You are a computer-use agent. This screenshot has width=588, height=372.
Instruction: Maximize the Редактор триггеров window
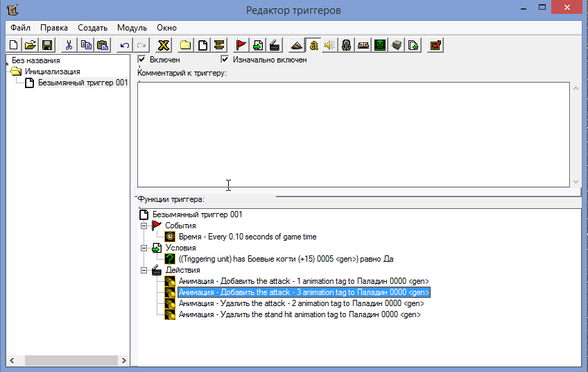pos(542,7)
